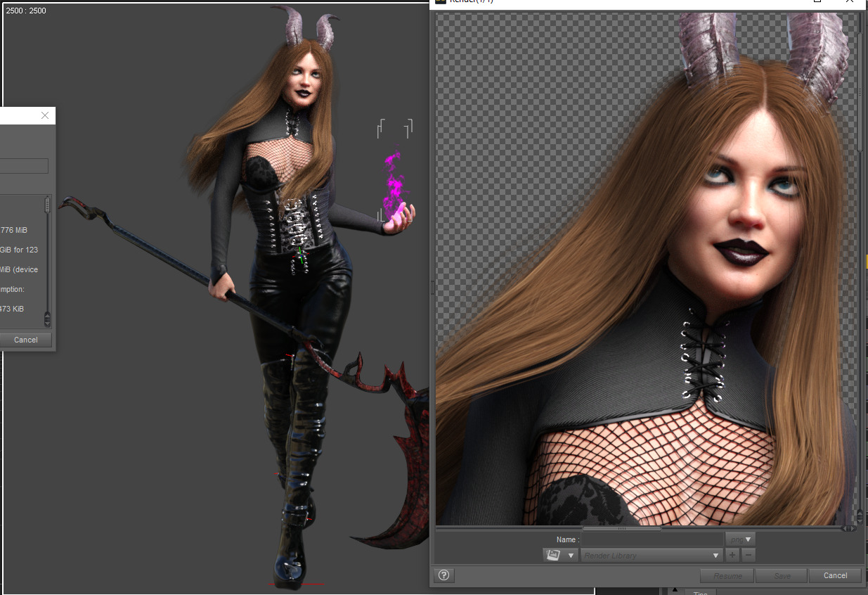Click the character's face in render preview
This screenshot has width=868, height=595.
click(746, 204)
